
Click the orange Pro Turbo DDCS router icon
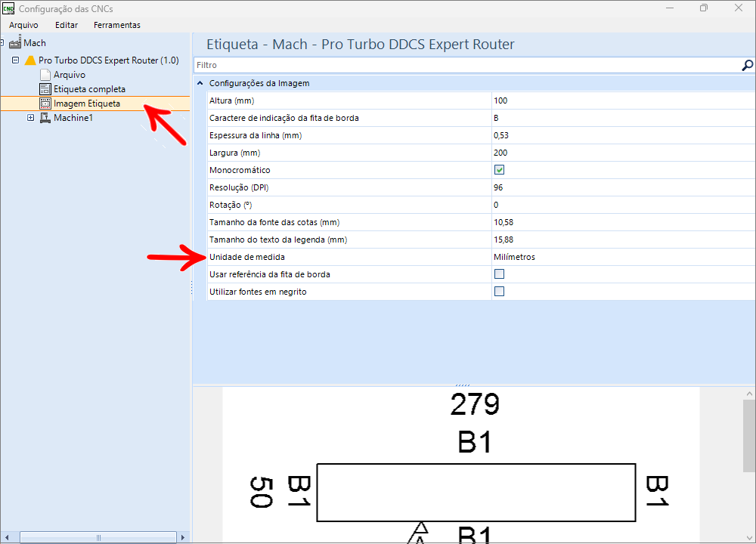(30, 60)
